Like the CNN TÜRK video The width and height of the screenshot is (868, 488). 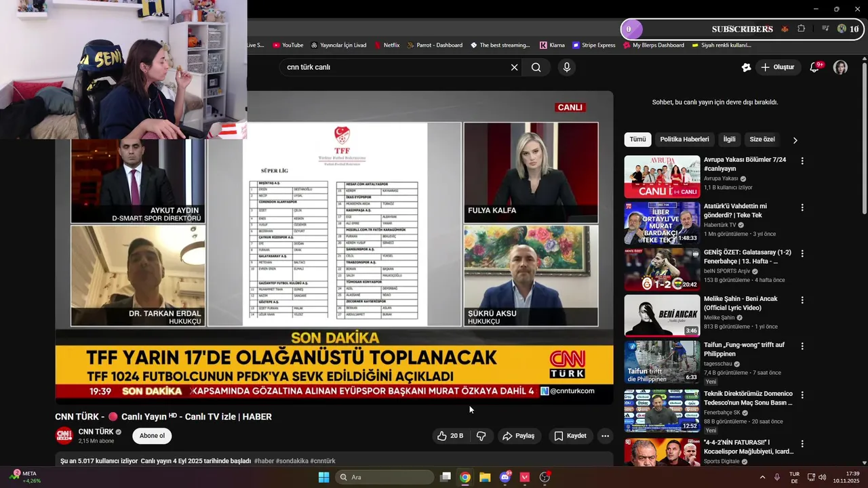[x=451, y=436]
